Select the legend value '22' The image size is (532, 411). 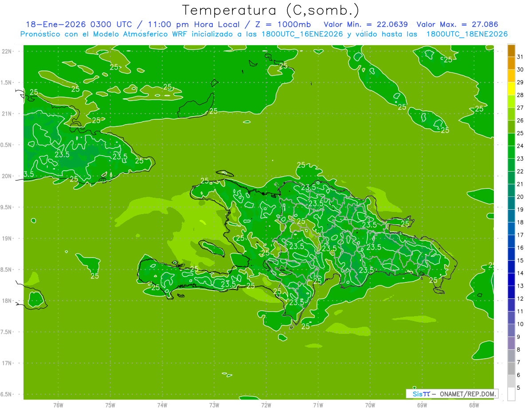[x=520, y=172]
